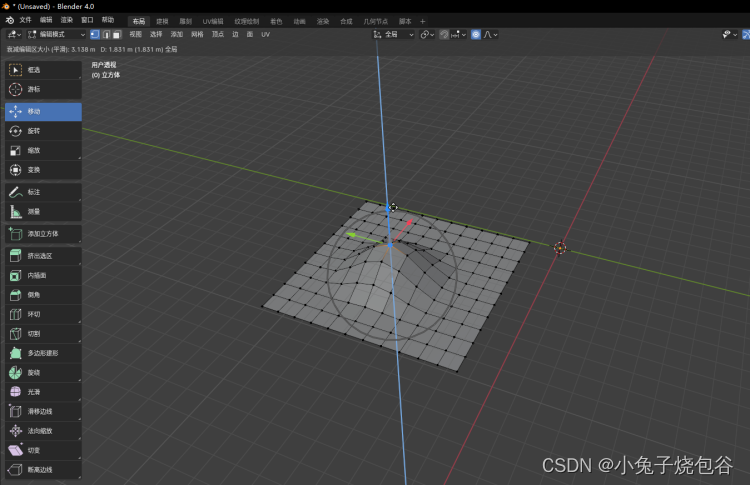The width and height of the screenshot is (750, 485).
Task: Select the Measure (测量) tool
Action: (43, 211)
